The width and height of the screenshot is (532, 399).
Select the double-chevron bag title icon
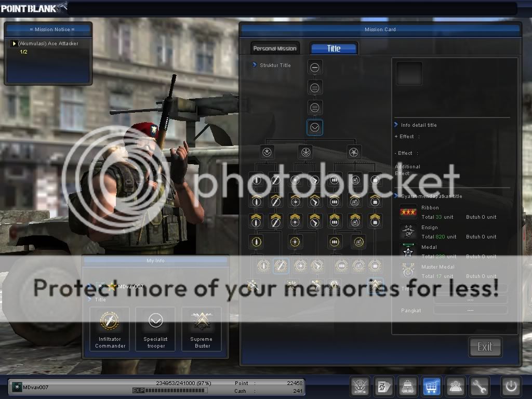coord(375,220)
